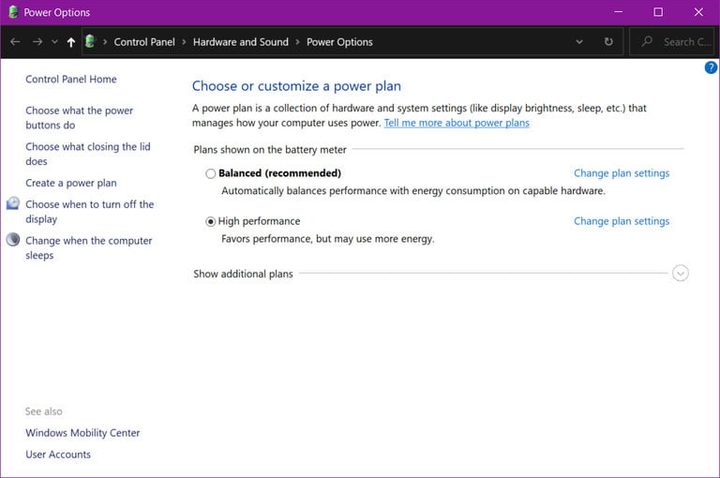720x478 pixels.
Task: Click the Power Options breadcrumb
Action: tap(339, 42)
